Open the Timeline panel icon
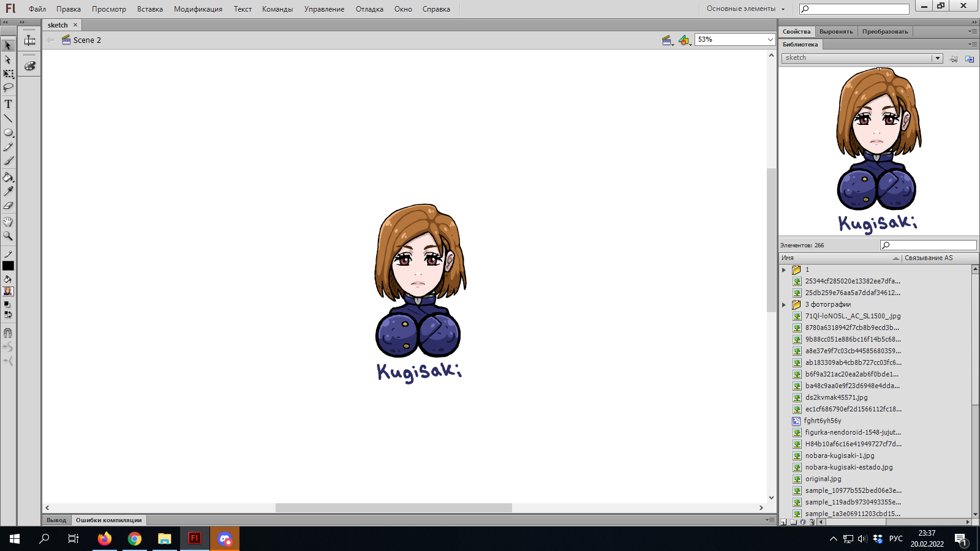The image size is (980, 551). click(x=29, y=40)
